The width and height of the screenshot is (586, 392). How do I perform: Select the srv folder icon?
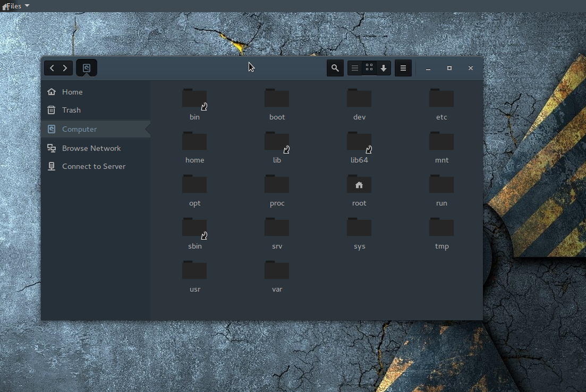click(277, 227)
